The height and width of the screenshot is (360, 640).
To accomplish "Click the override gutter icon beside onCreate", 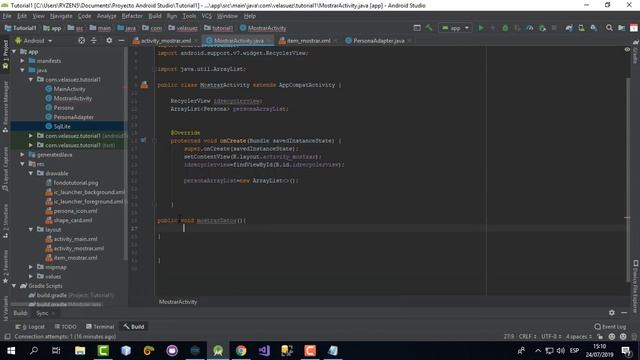I will coord(143,140).
